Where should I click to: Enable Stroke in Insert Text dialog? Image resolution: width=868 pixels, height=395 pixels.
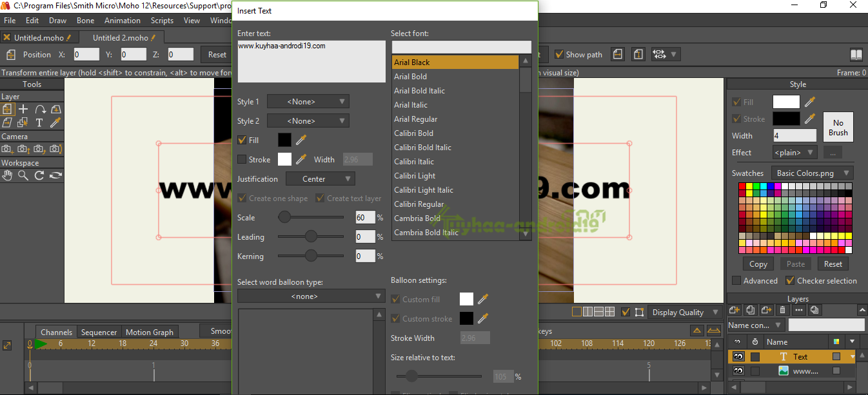(242, 159)
